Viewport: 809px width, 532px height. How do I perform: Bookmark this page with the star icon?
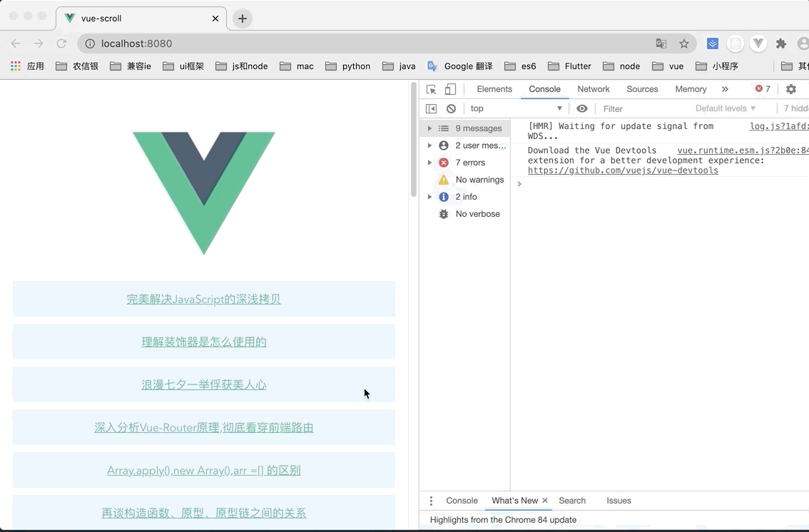click(x=684, y=44)
